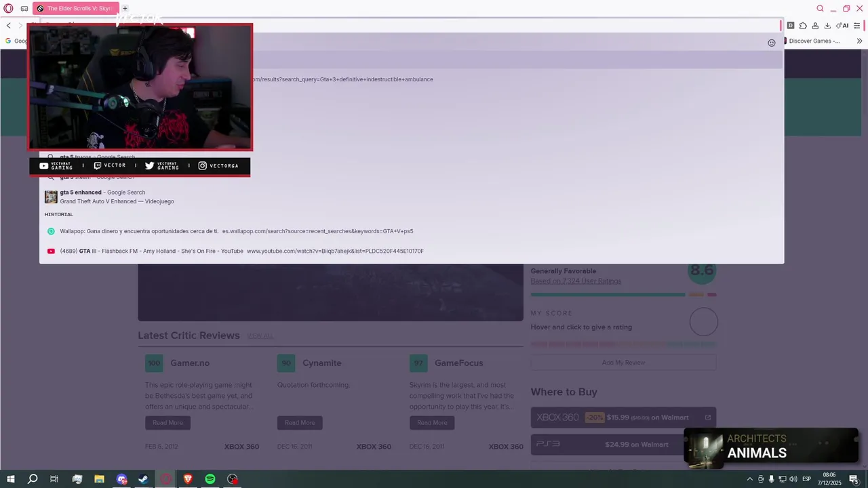Open the Gamer.no review title
The width and height of the screenshot is (868, 488).
coord(190,363)
